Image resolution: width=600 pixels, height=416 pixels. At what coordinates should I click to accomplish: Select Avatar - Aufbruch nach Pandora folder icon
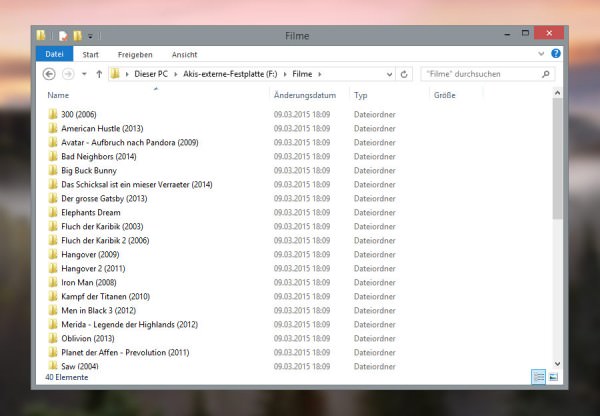tap(53, 142)
